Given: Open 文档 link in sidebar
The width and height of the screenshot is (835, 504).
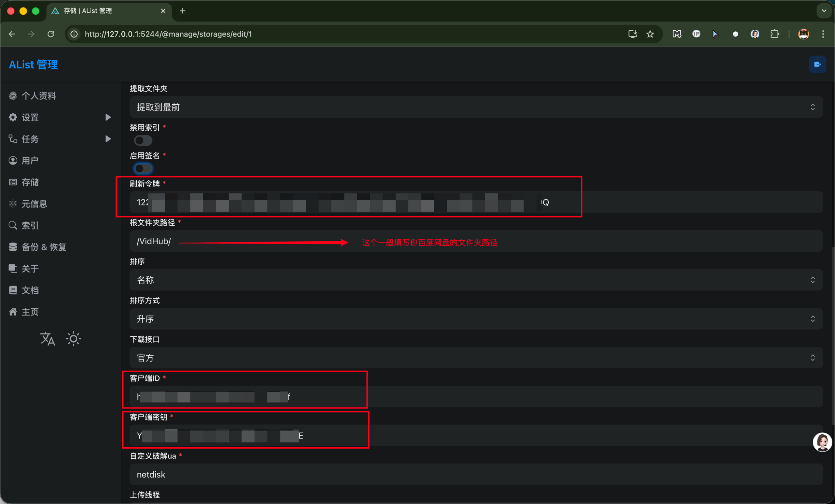Looking at the screenshot, I should pyautogui.click(x=30, y=290).
